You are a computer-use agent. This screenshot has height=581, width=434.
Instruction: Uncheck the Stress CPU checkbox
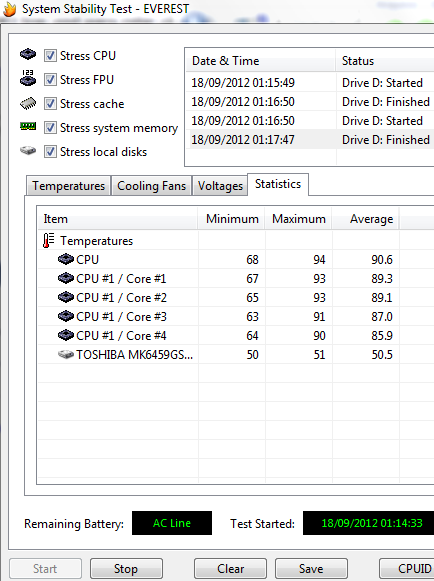coord(50,56)
